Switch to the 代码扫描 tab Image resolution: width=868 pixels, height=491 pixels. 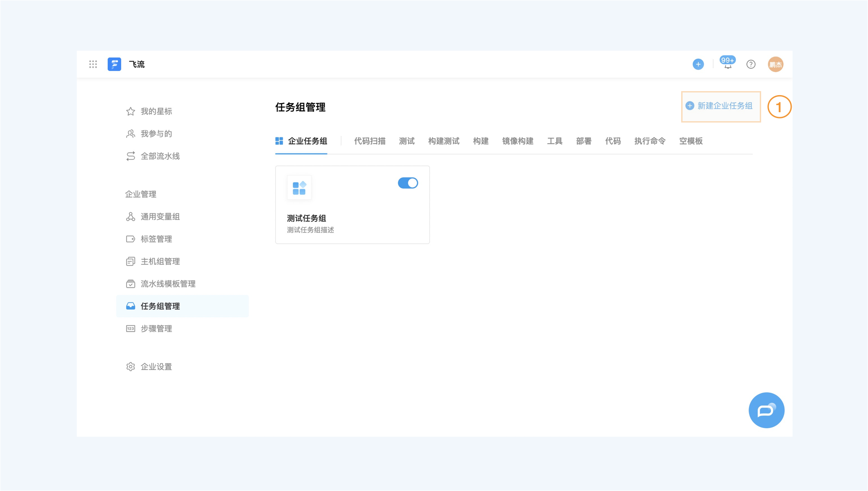(370, 141)
